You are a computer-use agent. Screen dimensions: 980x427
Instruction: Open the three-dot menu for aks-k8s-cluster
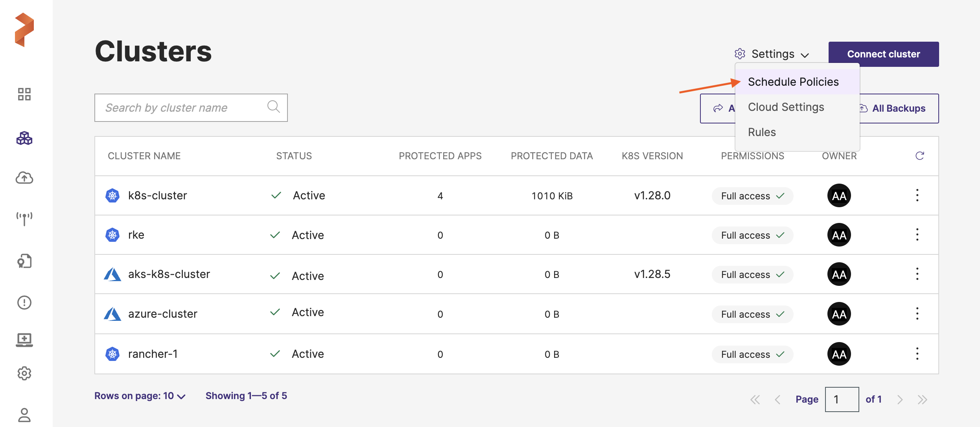tap(917, 274)
